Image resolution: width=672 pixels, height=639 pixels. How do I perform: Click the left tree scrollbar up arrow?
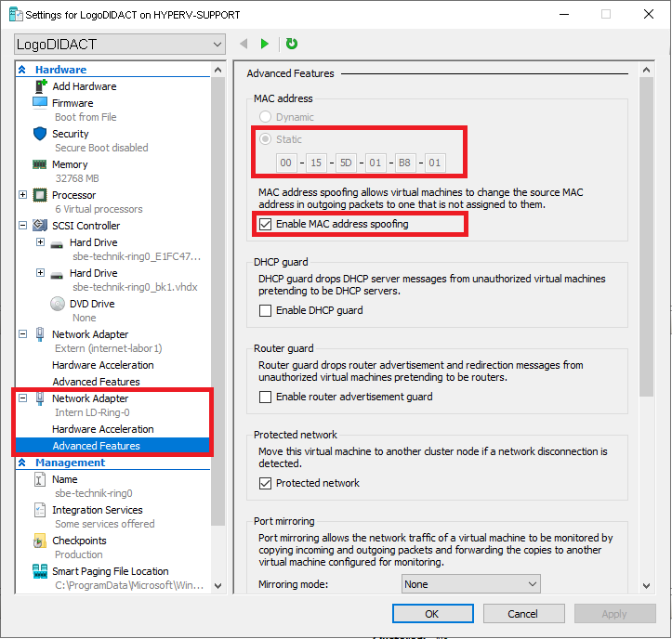pyautogui.click(x=217, y=70)
